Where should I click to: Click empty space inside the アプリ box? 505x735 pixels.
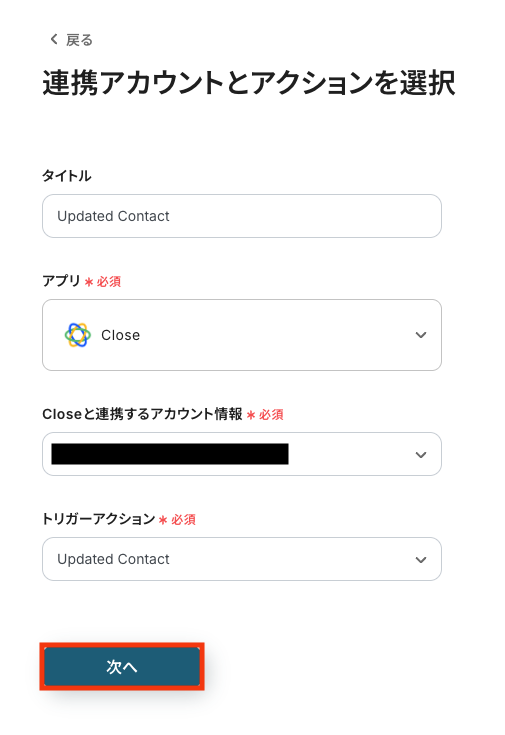coord(277,335)
